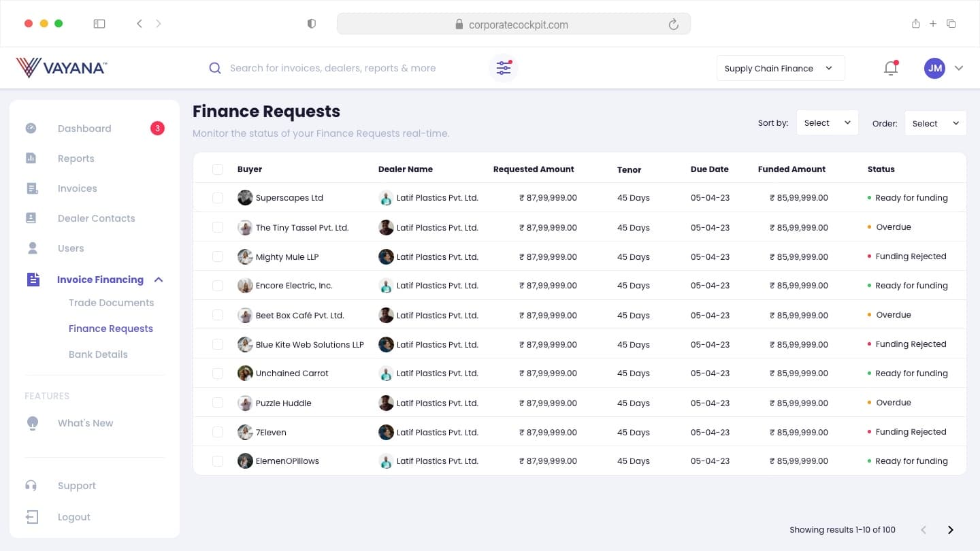Collapse the Invoice Financing chevron

point(159,280)
